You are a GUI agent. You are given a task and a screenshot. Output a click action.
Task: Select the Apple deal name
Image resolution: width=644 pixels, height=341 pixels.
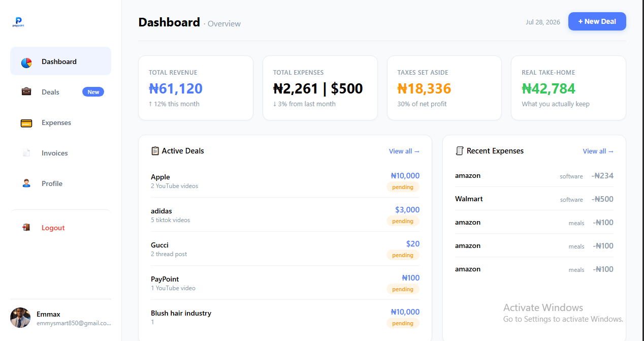click(160, 177)
